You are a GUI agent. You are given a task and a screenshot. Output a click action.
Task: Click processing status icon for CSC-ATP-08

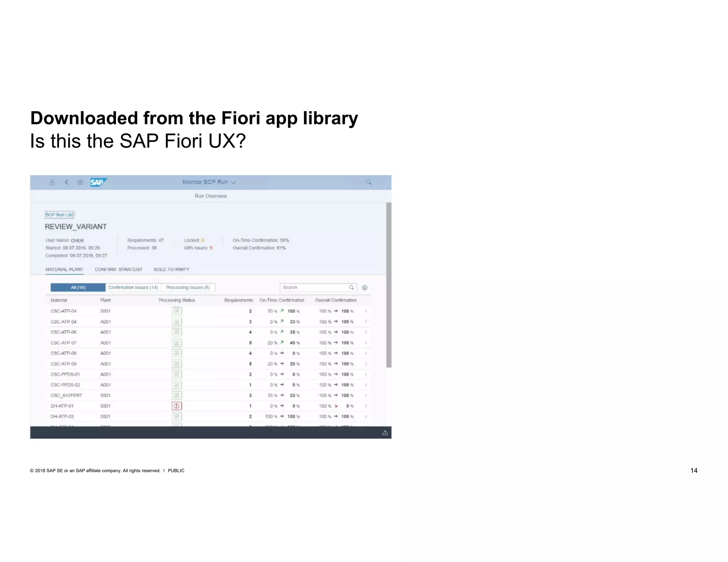pos(177,353)
